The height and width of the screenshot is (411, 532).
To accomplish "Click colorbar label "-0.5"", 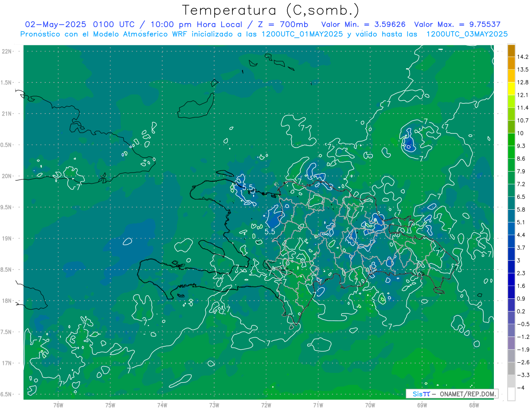I will 523,324.
